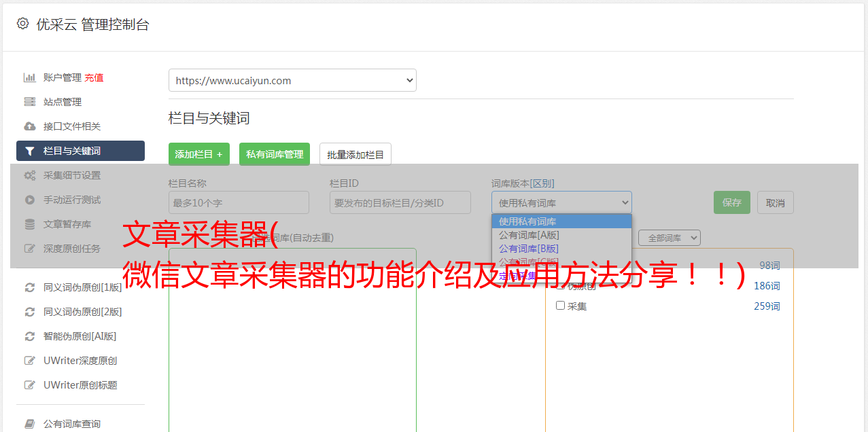Viewport: 868px width, 432px height.
Task: Focus the 栏目名称 input field
Action: [x=239, y=202]
